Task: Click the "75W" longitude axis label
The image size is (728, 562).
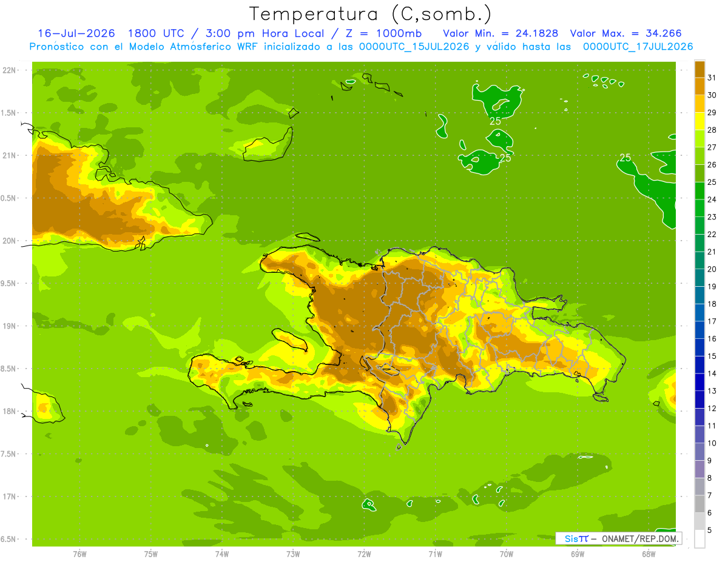Action: (151, 554)
